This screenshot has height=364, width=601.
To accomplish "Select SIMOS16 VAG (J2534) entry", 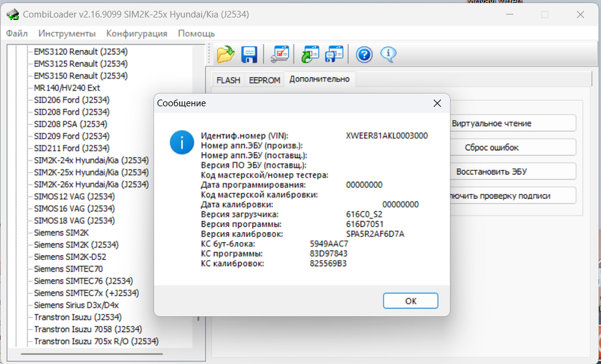I will click(74, 209).
